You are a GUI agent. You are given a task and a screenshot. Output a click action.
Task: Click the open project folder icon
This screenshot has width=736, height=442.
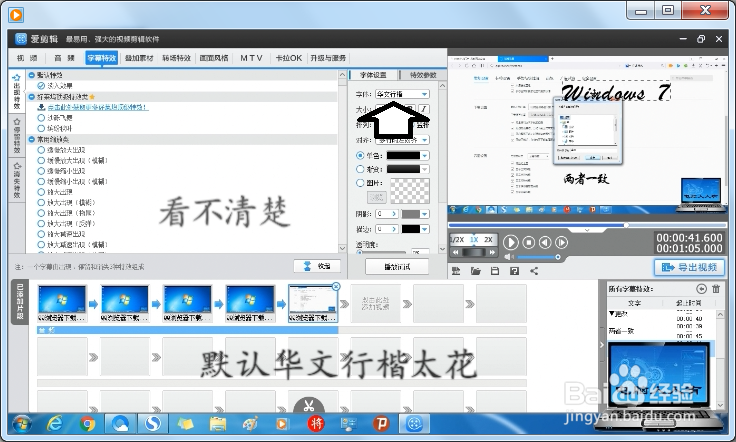pos(475,271)
